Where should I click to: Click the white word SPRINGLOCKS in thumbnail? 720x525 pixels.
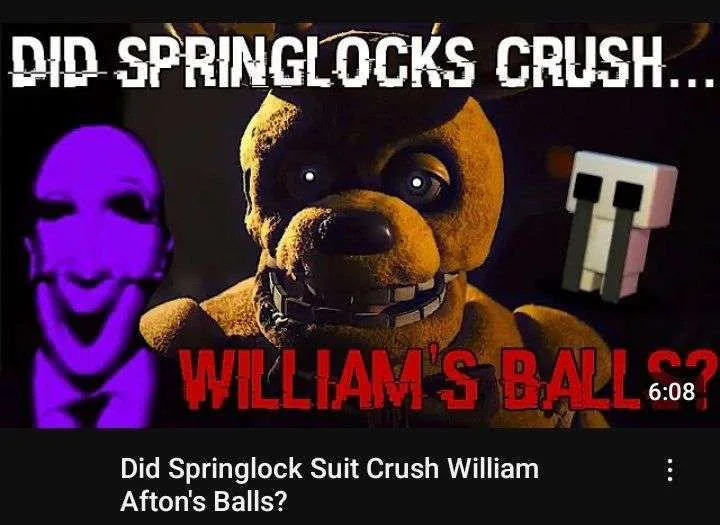click(296, 61)
